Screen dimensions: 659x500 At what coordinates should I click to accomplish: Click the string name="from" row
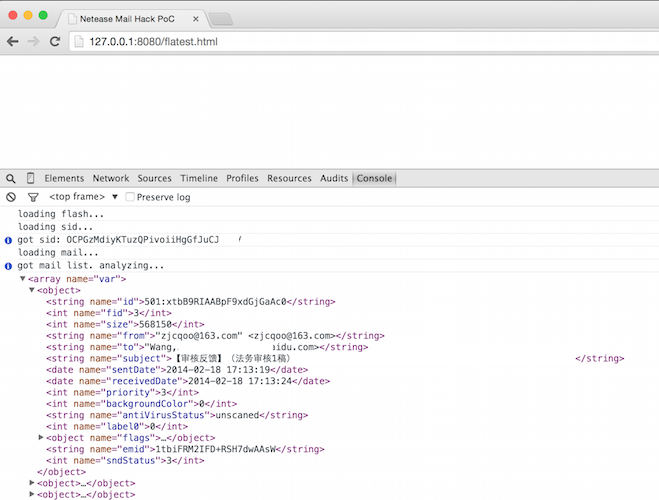click(215, 336)
